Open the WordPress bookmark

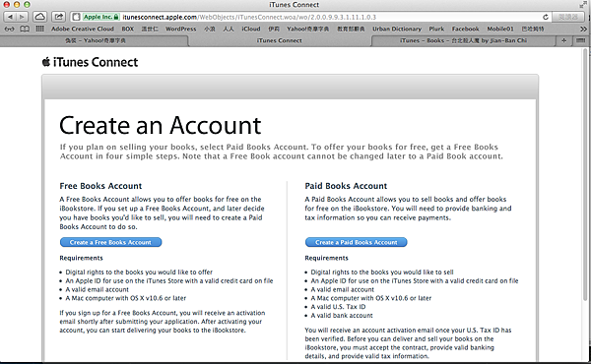point(181,29)
